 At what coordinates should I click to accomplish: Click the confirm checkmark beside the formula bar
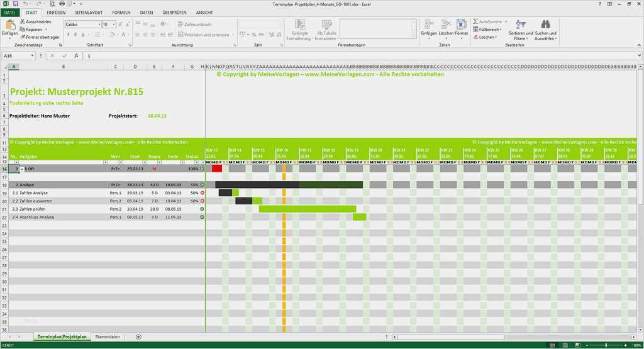64,55
